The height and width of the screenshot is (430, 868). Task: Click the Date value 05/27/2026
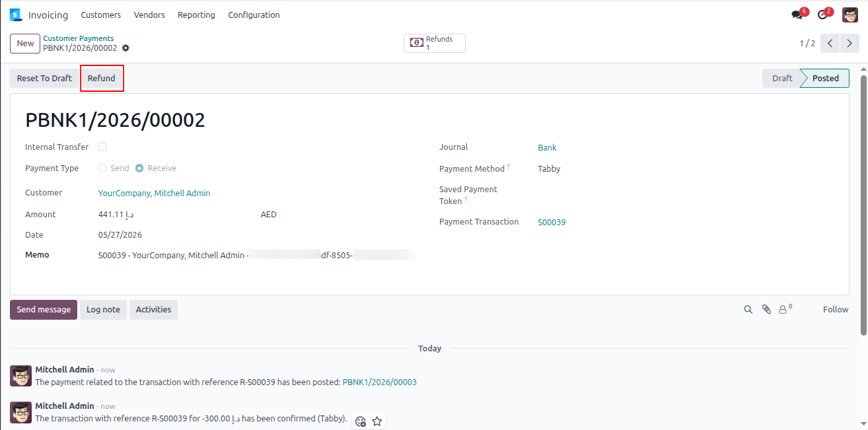point(120,235)
